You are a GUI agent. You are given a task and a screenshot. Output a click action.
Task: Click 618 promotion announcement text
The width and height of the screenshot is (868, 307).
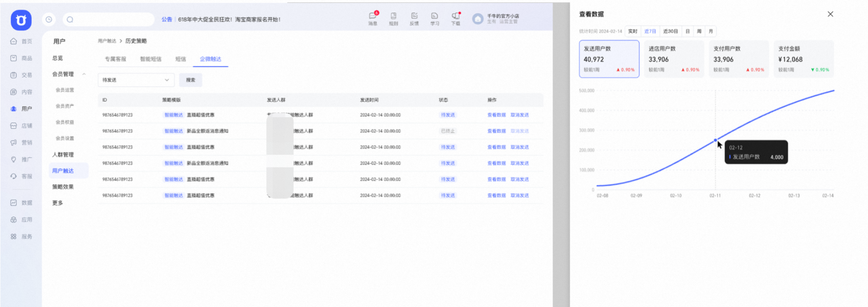229,19
